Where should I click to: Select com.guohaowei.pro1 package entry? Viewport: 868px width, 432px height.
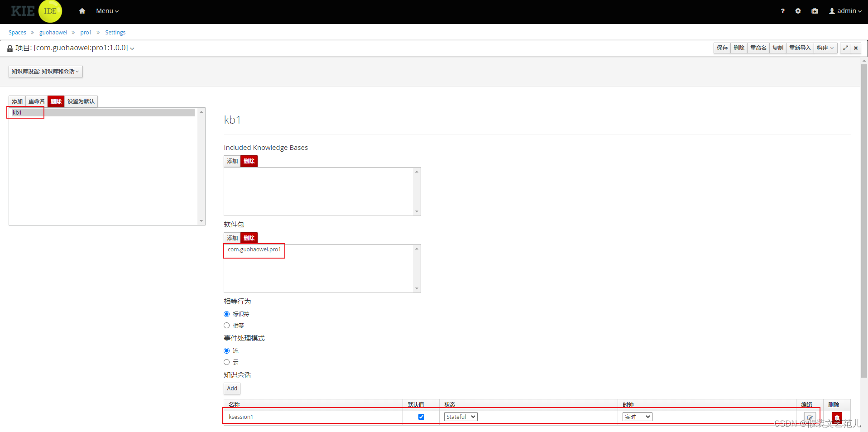(254, 250)
